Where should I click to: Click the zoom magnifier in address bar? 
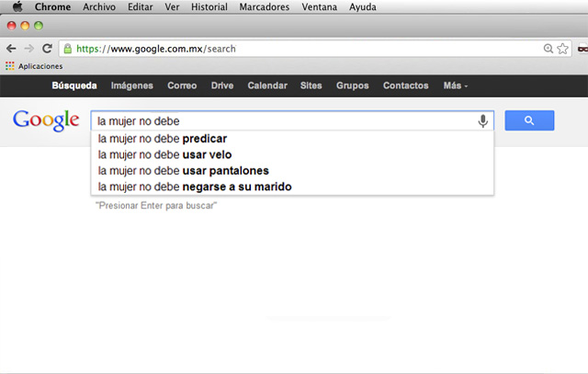click(x=548, y=48)
